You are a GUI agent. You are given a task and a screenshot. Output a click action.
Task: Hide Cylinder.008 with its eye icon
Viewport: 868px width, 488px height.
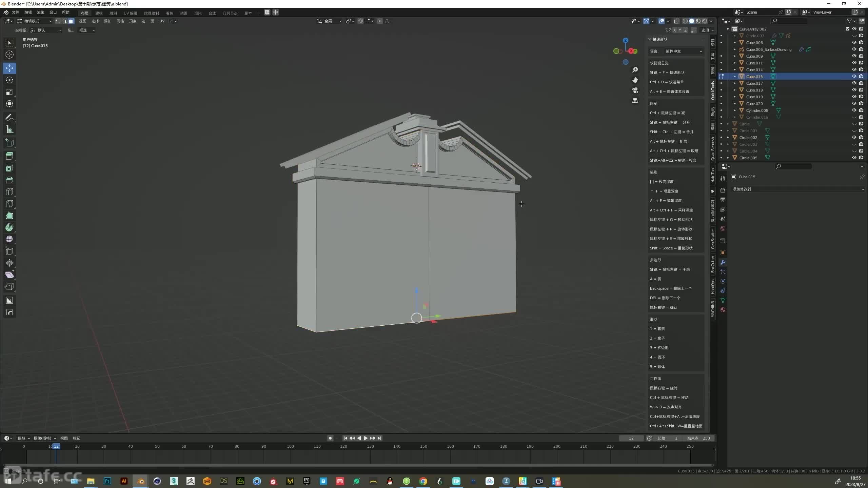854,110
